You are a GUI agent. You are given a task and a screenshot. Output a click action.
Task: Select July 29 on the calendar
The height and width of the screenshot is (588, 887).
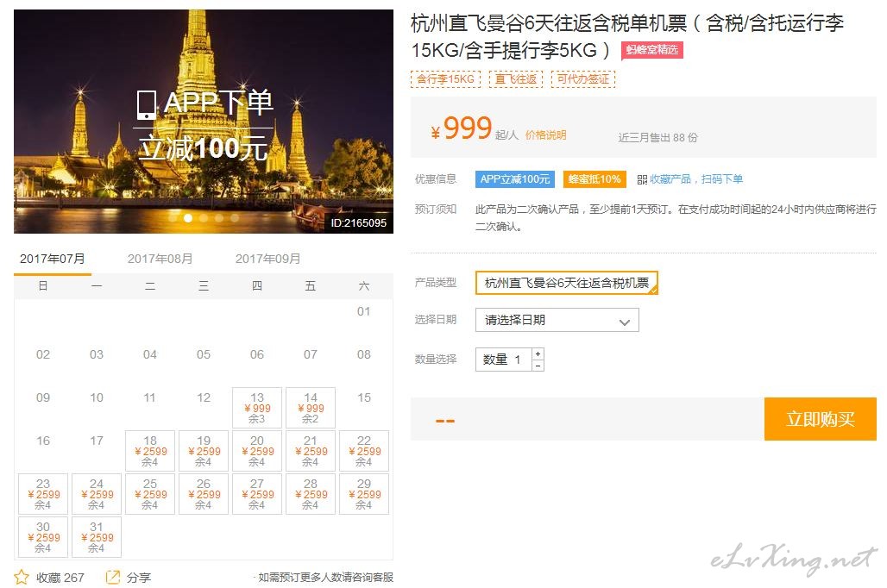click(x=364, y=493)
